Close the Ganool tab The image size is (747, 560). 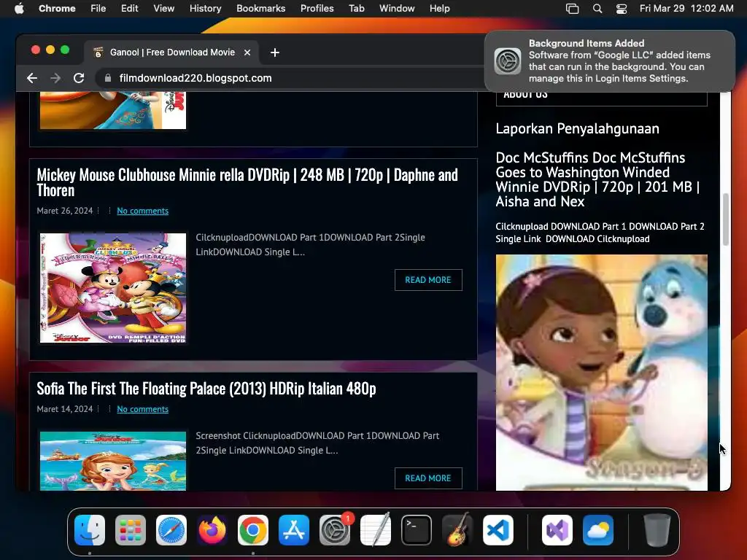(247, 52)
